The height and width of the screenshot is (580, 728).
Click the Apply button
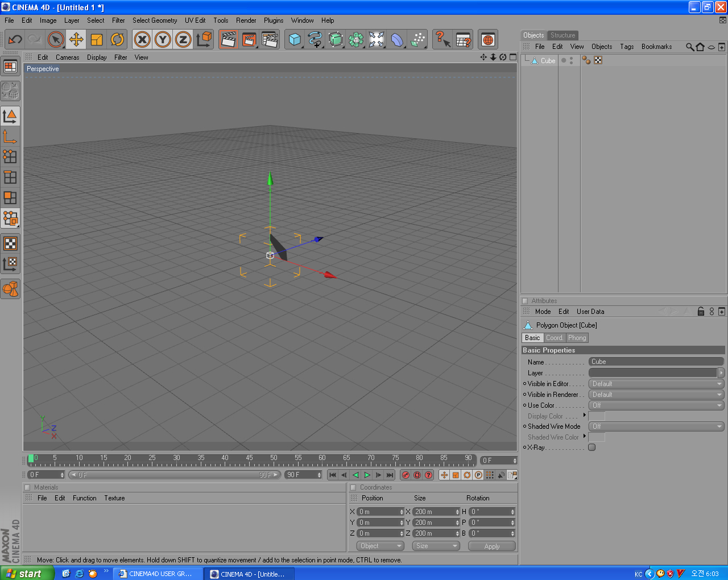[492, 546]
